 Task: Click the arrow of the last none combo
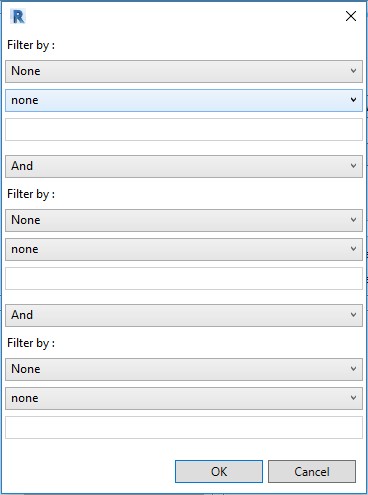click(x=353, y=398)
